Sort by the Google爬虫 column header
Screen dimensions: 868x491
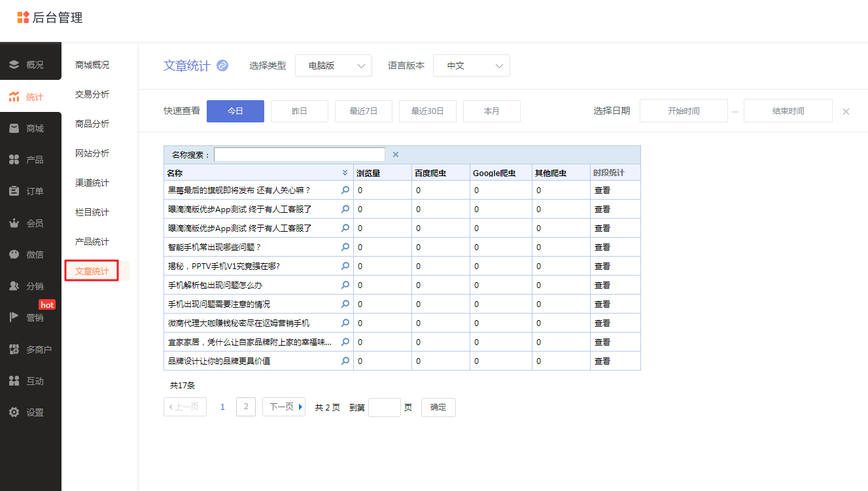coord(494,173)
